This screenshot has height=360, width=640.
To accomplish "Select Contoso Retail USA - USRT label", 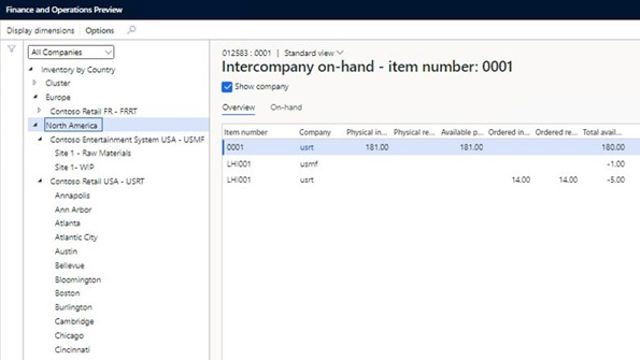I will pos(97,181).
